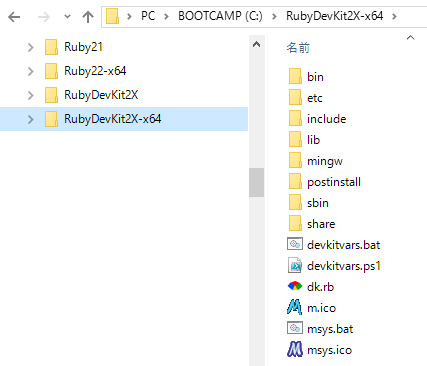The width and height of the screenshot is (427, 366).
Task: Select the file name 'lib'
Action: [x=313, y=140]
